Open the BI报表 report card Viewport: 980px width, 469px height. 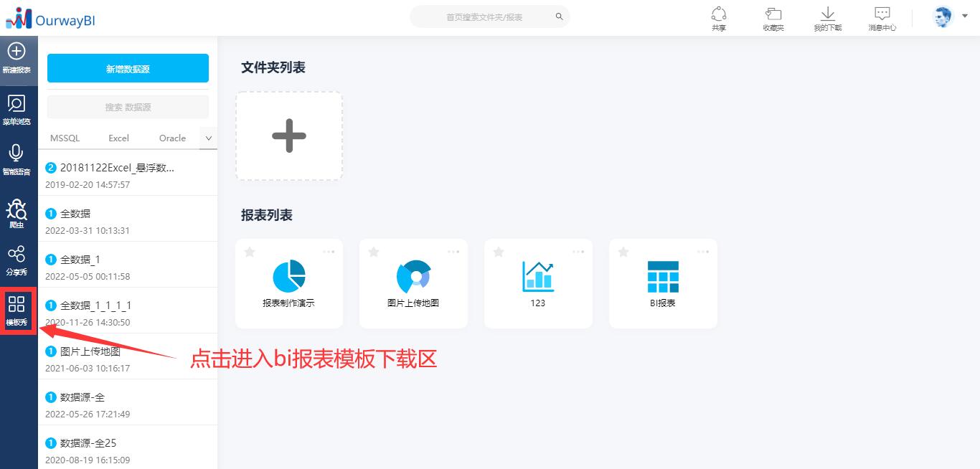[663, 284]
